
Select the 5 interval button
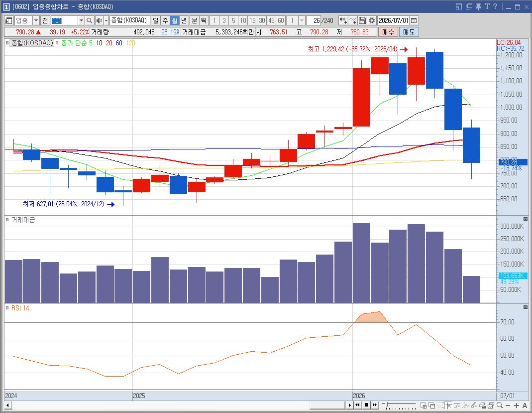[233, 21]
